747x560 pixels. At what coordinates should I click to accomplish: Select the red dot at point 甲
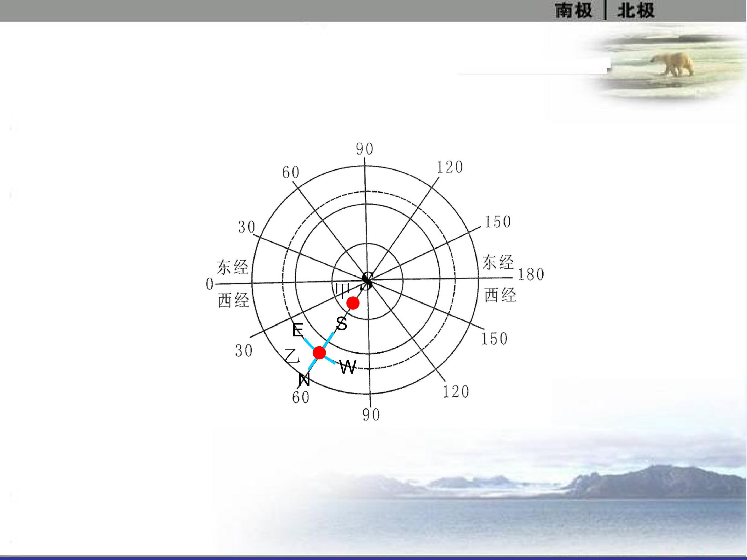tap(353, 303)
